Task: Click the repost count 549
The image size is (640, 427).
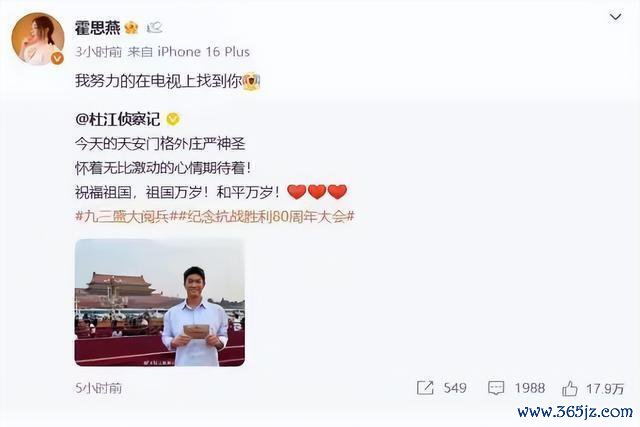Action: pyautogui.click(x=455, y=388)
